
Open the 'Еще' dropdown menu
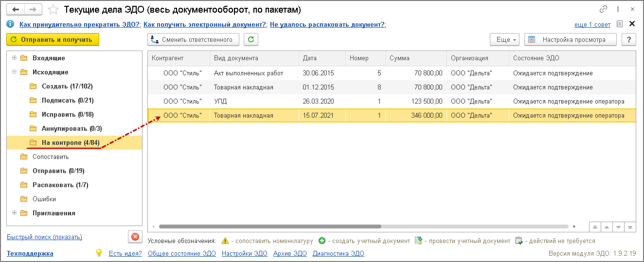coord(505,40)
